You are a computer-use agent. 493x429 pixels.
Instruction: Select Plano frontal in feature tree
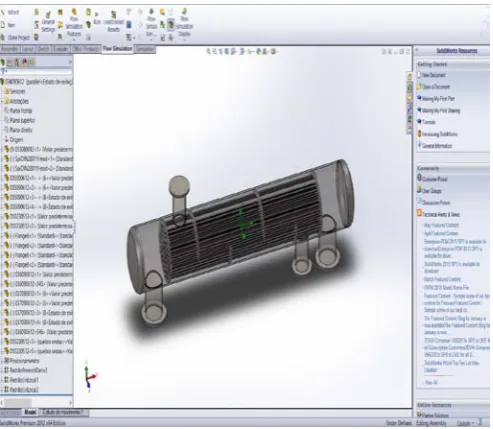tap(18, 111)
